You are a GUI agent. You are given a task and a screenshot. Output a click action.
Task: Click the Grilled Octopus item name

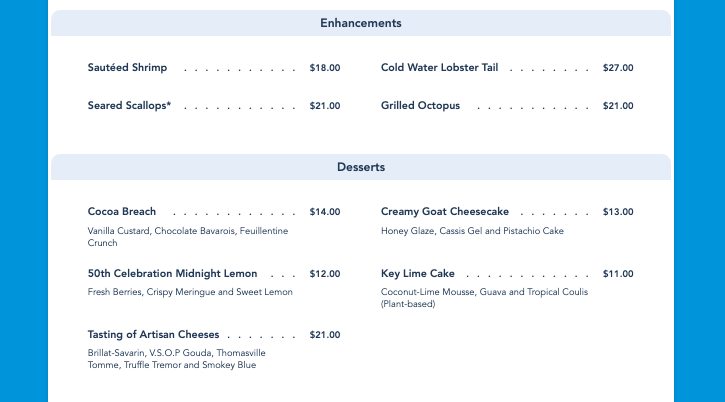(420, 106)
